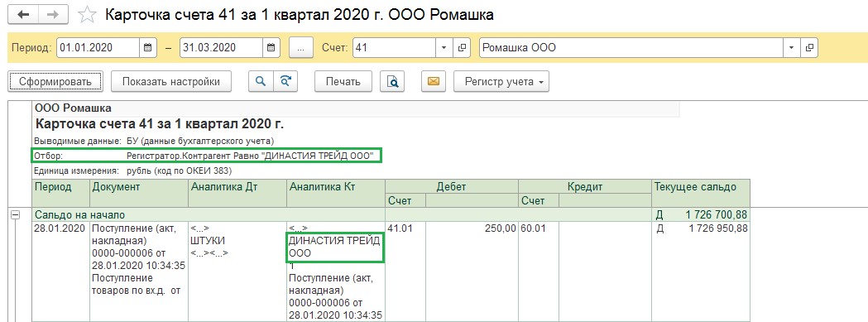Click credit account cell 60.01
868x322 pixels.
tap(534, 228)
